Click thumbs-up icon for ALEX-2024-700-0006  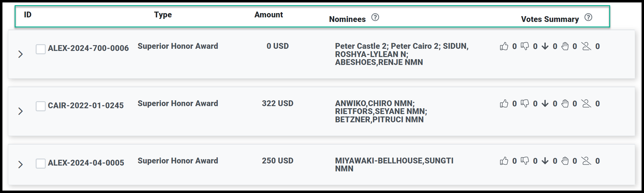click(504, 46)
